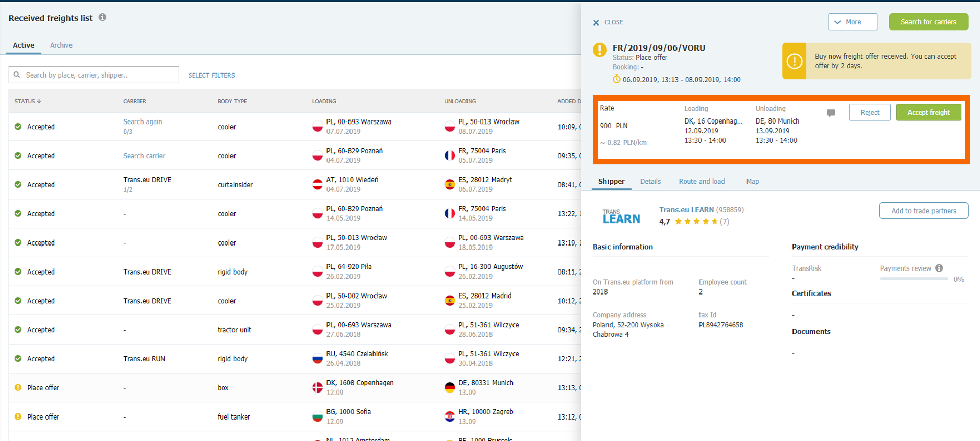This screenshot has height=441, width=980.
Task: Click the curtainsider body type cell
Action: point(235,185)
